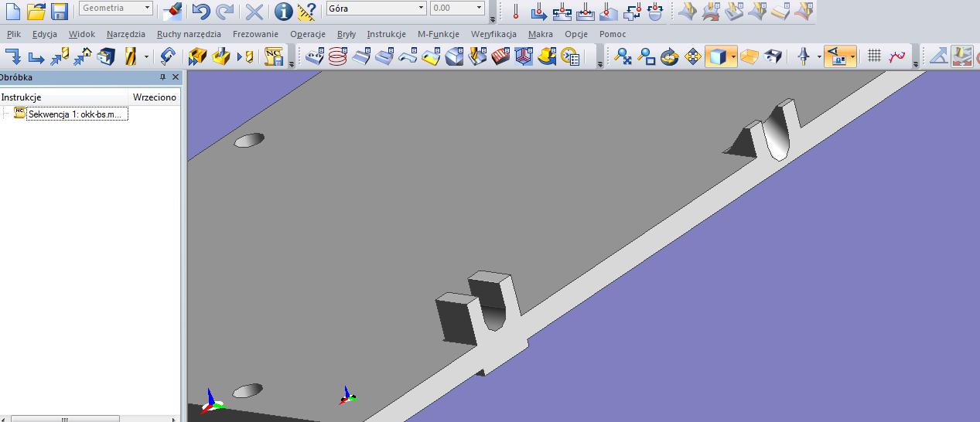Create a new file with the blank page icon
The image size is (980, 422).
point(12,11)
